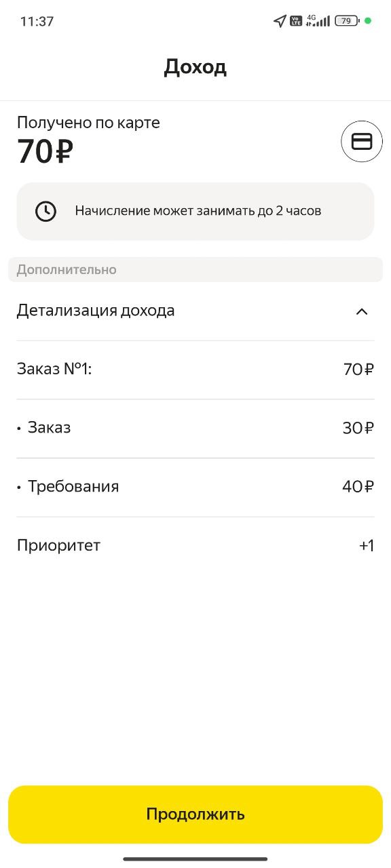This screenshot has width=391, height=868.
Task: Tap the Приоритет +1 row
Action: point(195,545)
